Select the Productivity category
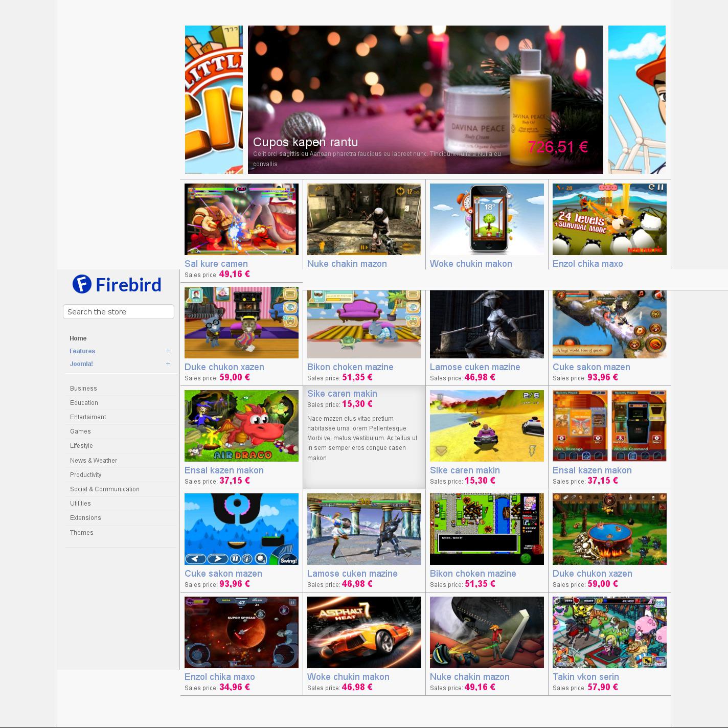This screenshot has width=728, height=728. (x=85, y=475)
